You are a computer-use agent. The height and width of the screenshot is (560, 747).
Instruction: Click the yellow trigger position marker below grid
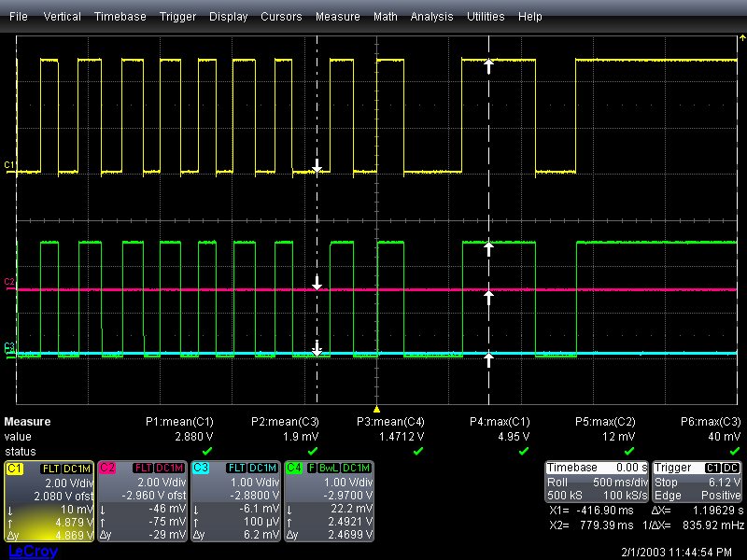375,409
